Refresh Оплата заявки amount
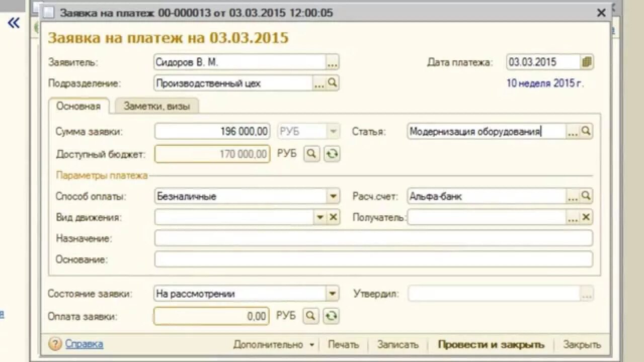The width and height of the screenshot is (644, 362). (331, 316)
